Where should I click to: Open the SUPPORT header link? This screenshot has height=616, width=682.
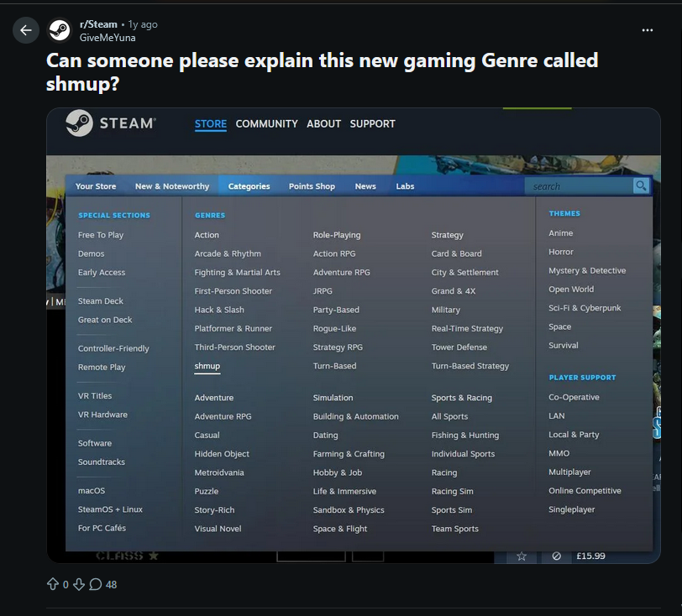coord(372,124)
